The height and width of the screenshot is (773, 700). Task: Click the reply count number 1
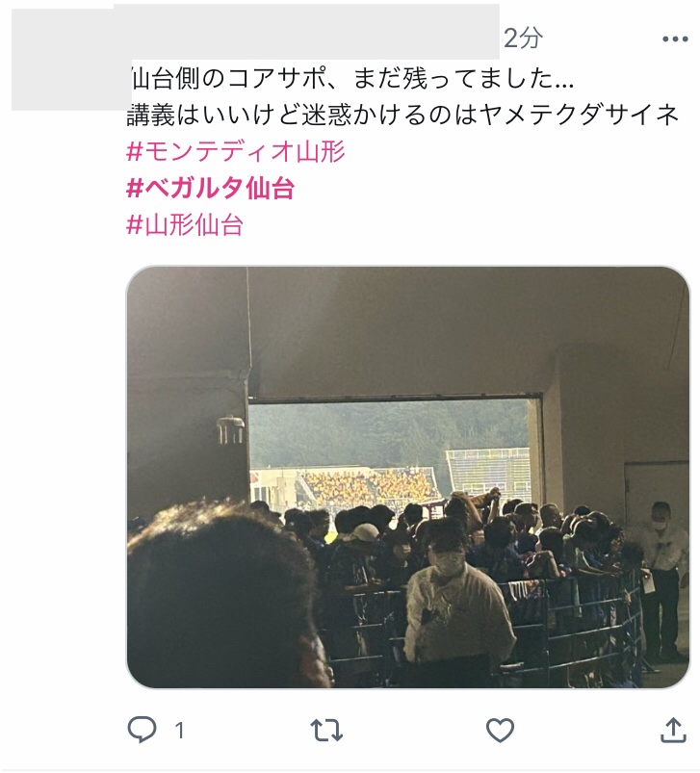pos(179,731)
